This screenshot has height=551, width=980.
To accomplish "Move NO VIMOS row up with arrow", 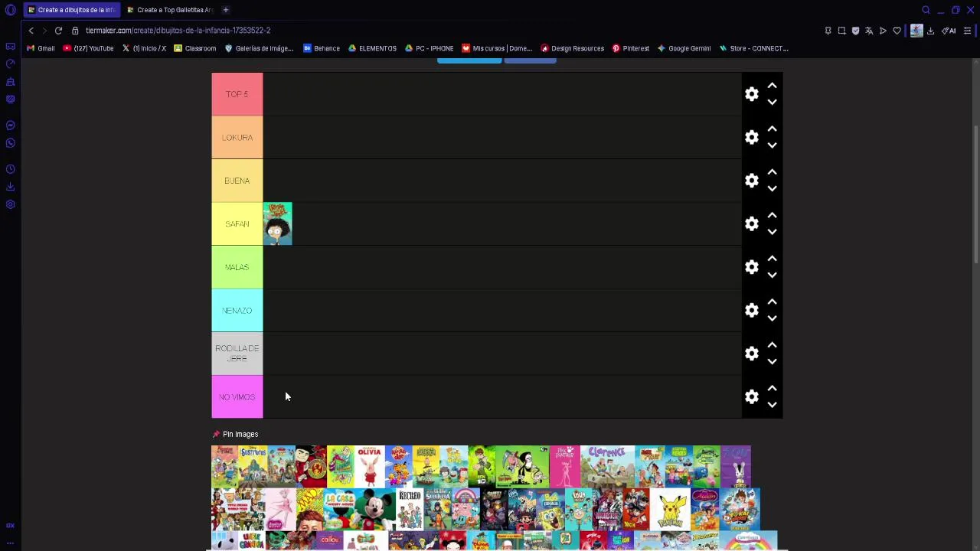I will point(772,389).
